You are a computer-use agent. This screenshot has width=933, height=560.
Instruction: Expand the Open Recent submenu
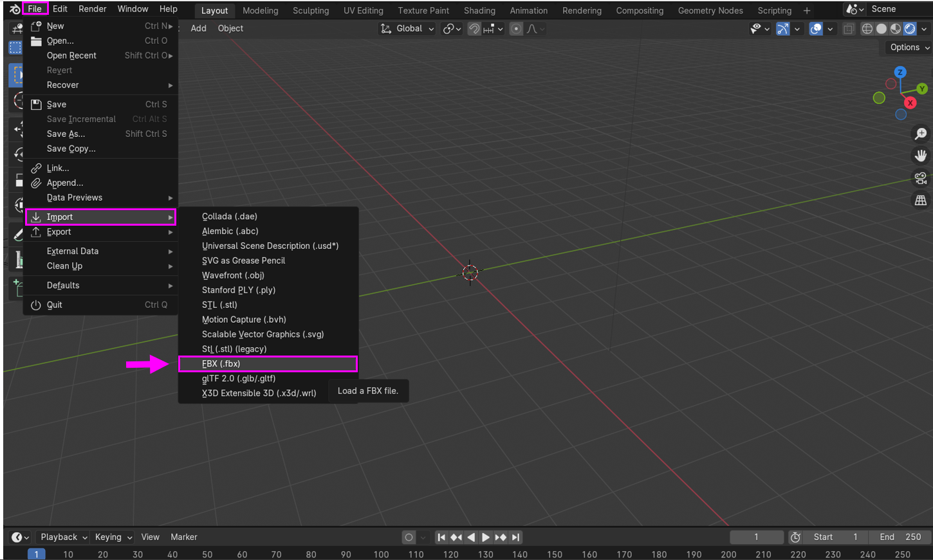pos(100,56)
